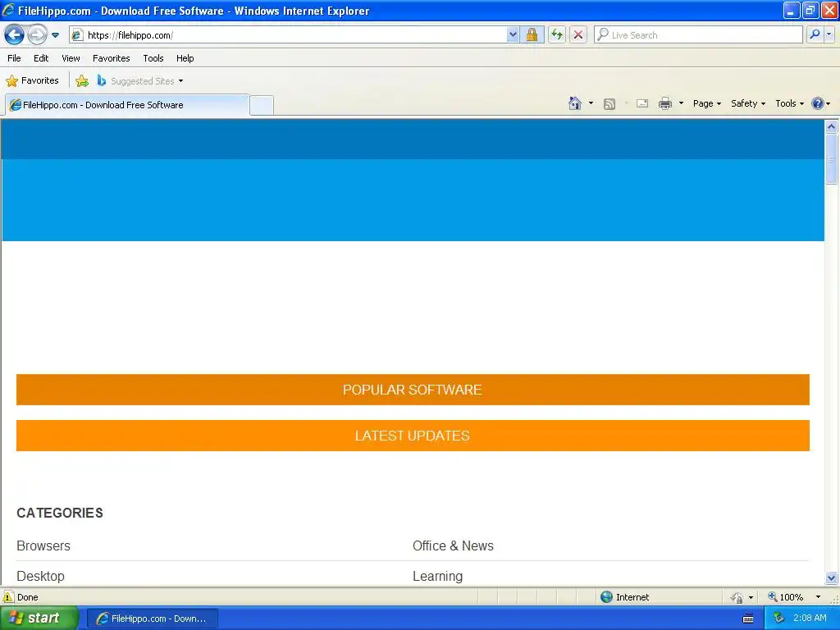This screenshot has width=840, height=630.
Task: Click the CATEGORIES heading text
Action: pyautogui.click(x=60, y=514)
